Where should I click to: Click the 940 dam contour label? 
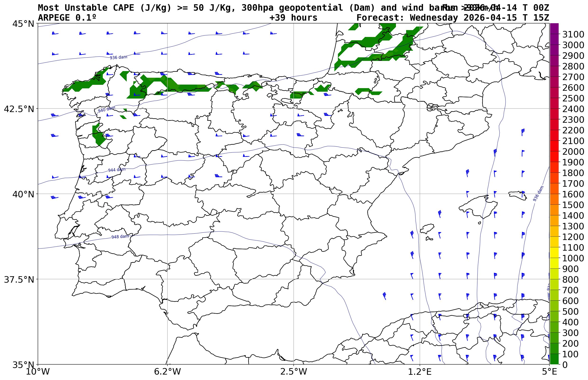pyautogui.click(x=106, y=109)
